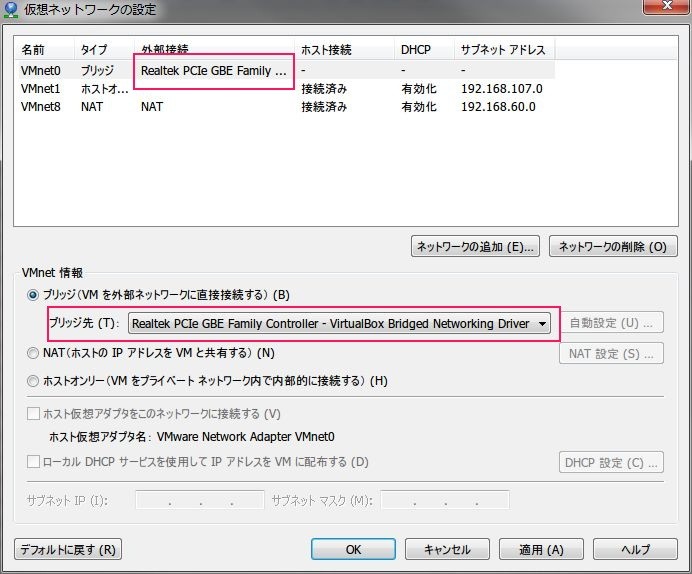Click ネットワークの削除 (O) button
This screenshot has height=574, width=692.
point(613,246)
